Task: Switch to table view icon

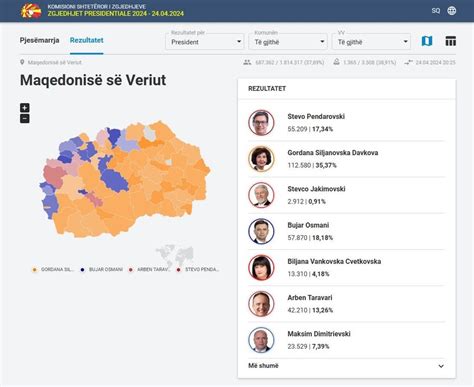Action: [x=451, y=41]
